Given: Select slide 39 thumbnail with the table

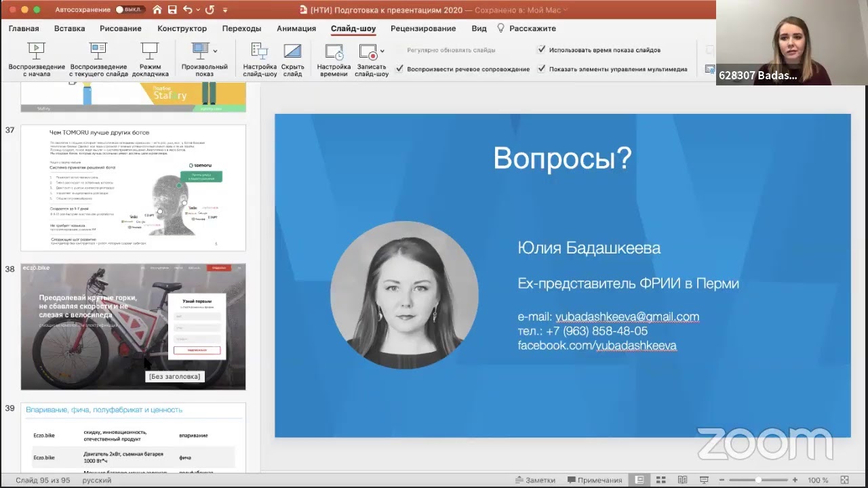Looking at the screenshot, I should 133,436.
